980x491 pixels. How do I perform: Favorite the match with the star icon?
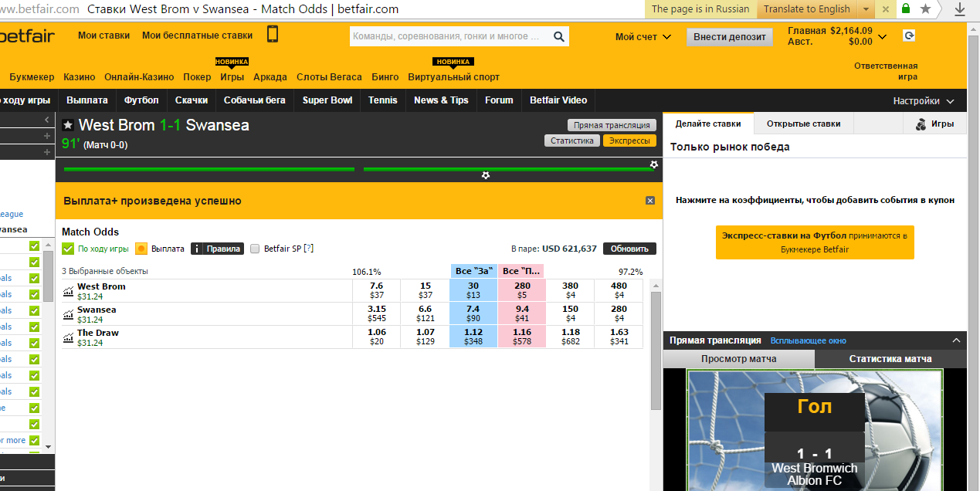click(x=68, y=125)
